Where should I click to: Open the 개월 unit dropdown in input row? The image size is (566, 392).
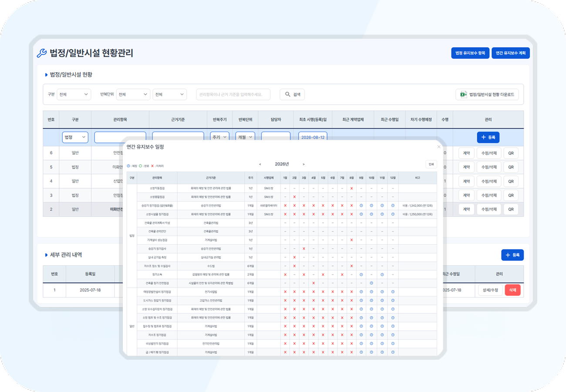pyautogui.click(x=246, y=137)
